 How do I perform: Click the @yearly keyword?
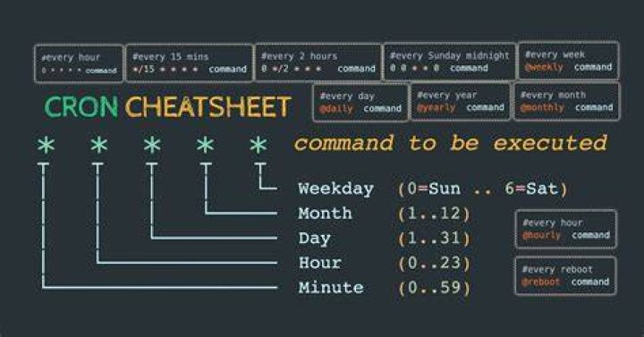coord(436,108)
